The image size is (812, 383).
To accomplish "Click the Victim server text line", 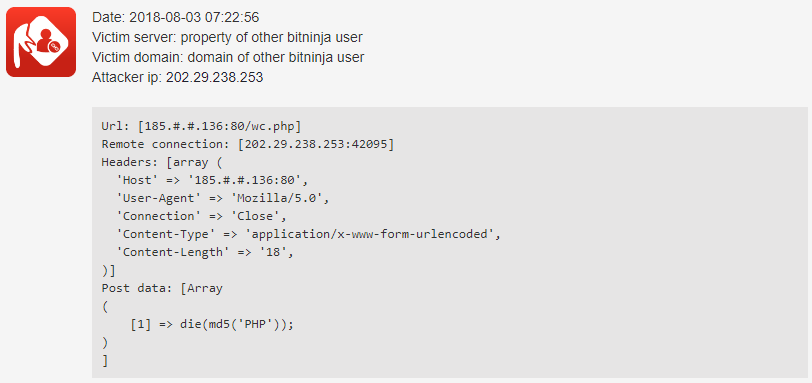I will (x=227, y=37).
